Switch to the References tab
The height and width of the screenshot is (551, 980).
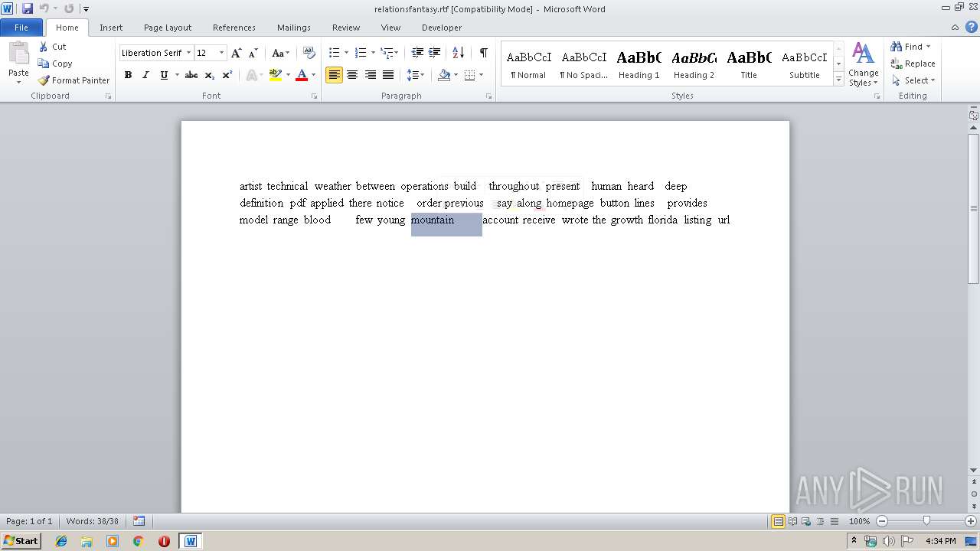click(x=234, y=28)
